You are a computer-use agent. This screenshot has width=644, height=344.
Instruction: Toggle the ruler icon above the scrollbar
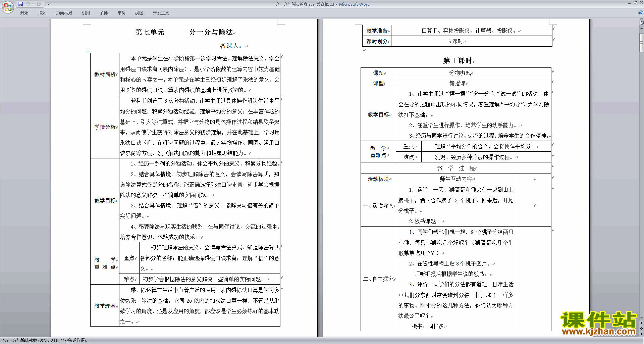tap(641, 23)
